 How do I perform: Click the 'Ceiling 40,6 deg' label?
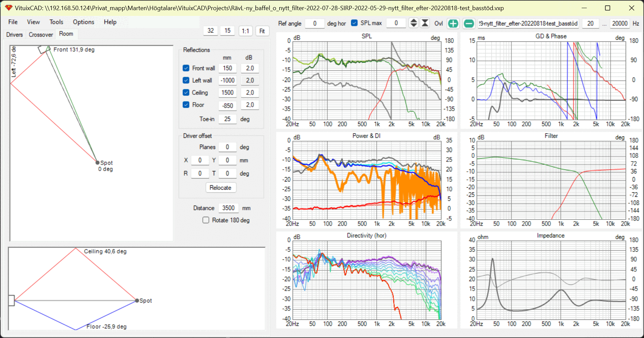point(105,251)
